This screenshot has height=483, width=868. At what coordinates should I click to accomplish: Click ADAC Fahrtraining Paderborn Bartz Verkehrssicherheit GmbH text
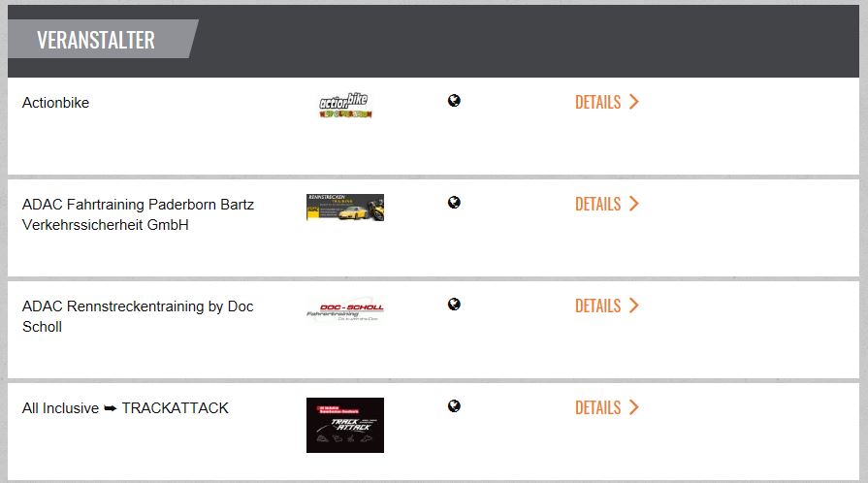[x=138, y=214]
